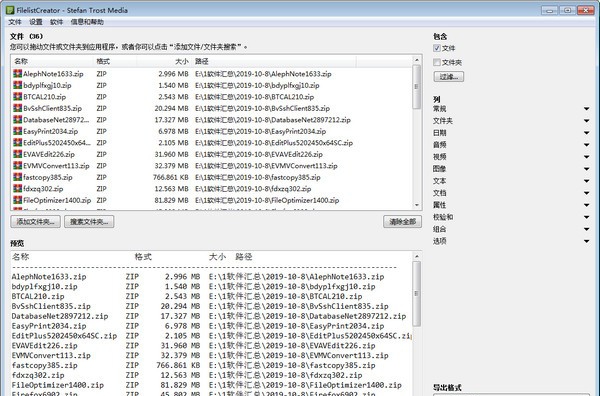Click file list scrollbar up arrow
The width and height of the screenshot is (600, 396).
[x=416, y=60]
